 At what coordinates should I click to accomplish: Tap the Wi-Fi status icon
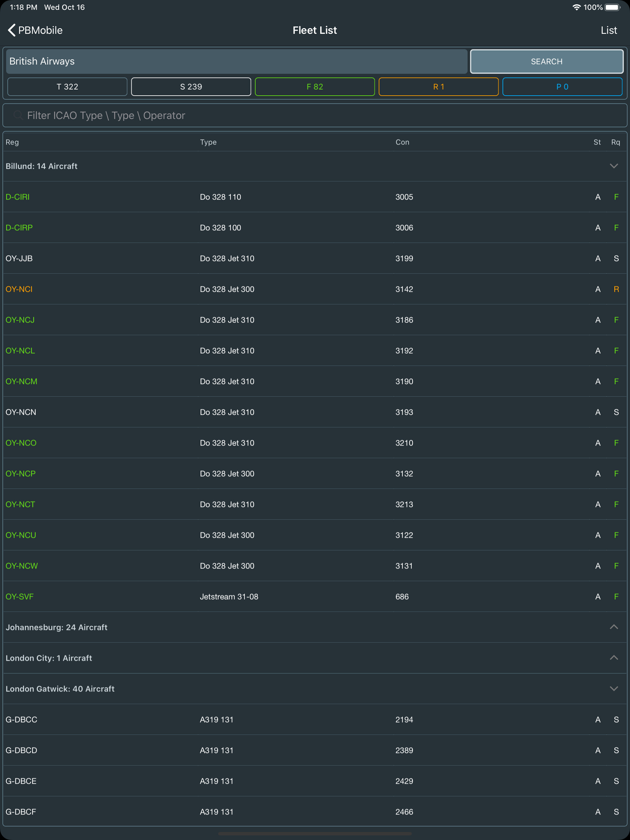point(576,7)
